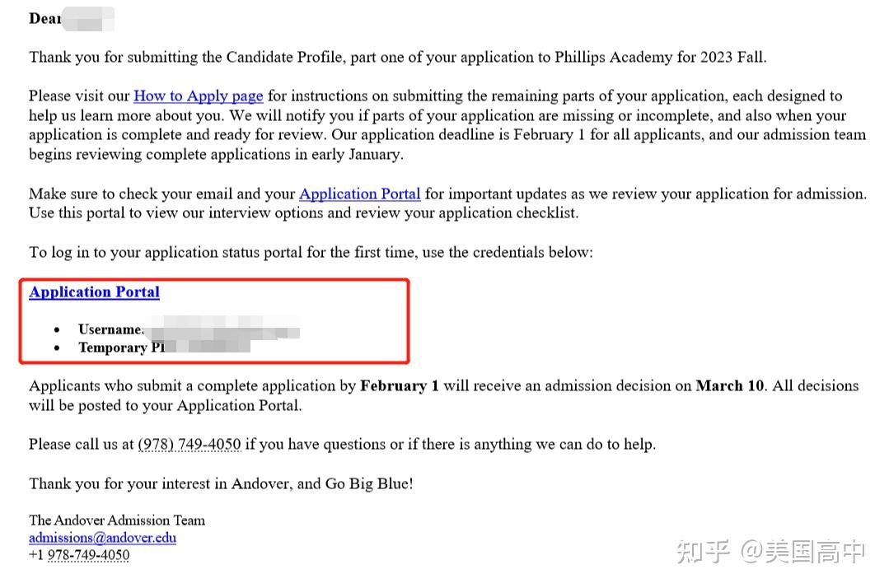Click the bullet point before Temporary PIN

(57, 348)
